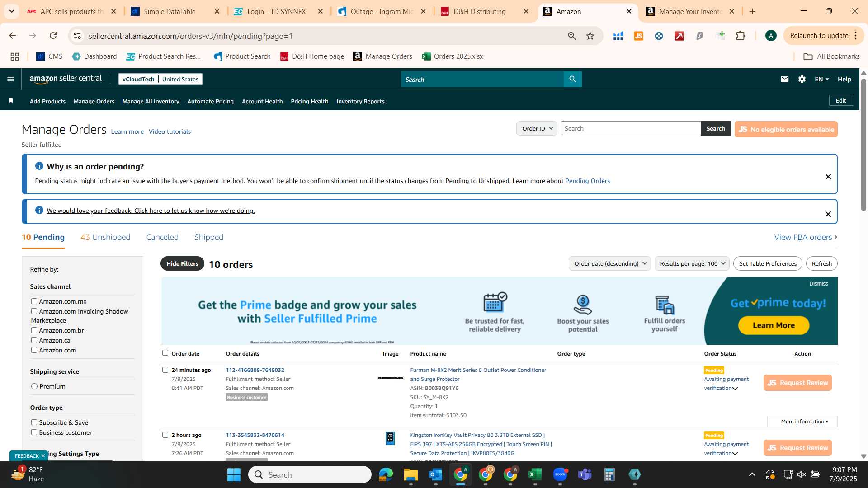Select the Premium shipping service radio
868x488 pixels.
(34, 386)
